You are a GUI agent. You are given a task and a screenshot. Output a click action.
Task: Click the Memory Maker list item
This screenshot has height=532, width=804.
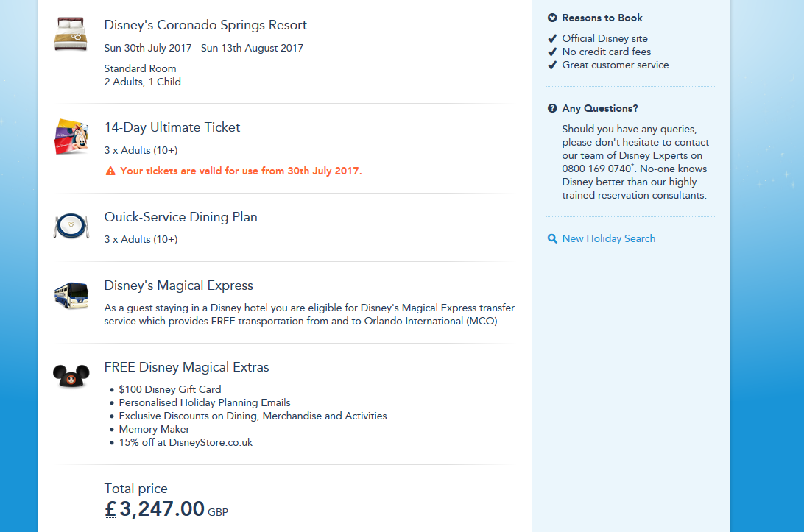point(154,430)
